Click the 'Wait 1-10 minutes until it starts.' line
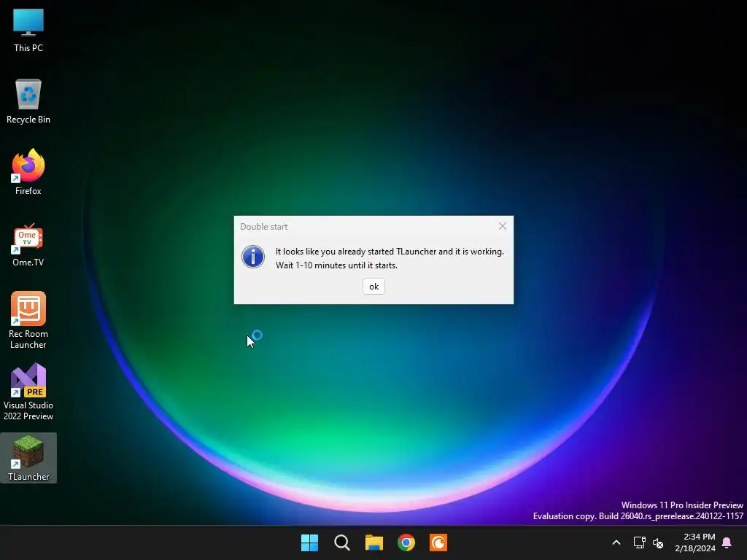This screenshot has height=560, width=747. (336, 265)
